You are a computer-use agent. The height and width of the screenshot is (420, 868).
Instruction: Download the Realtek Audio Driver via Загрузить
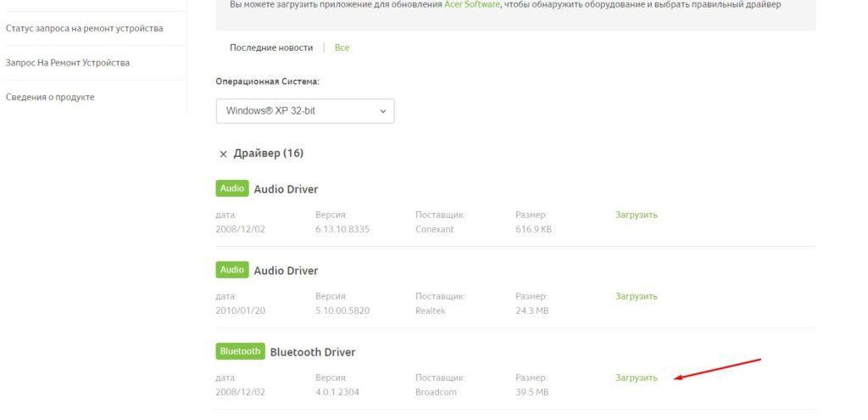pos(636,296)
